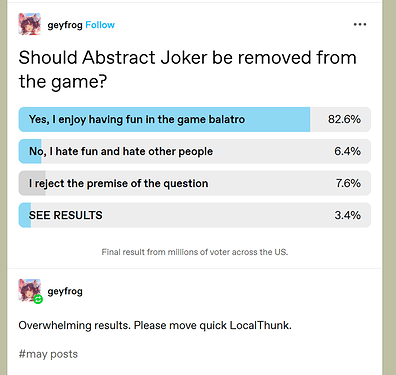Open geyfrog's blog from the post header
The width and height of the screenshot is (396, 375).
click(x=65, y=25)
